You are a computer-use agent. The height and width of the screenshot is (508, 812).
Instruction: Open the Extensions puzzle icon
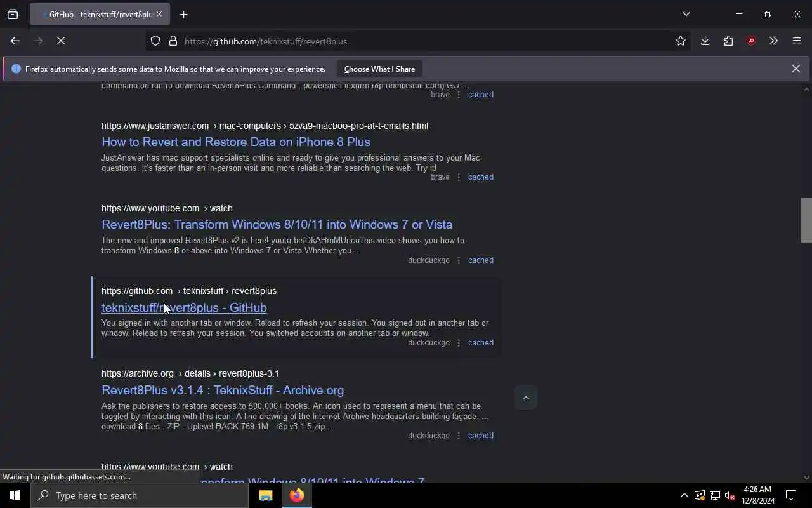[728, 41]
